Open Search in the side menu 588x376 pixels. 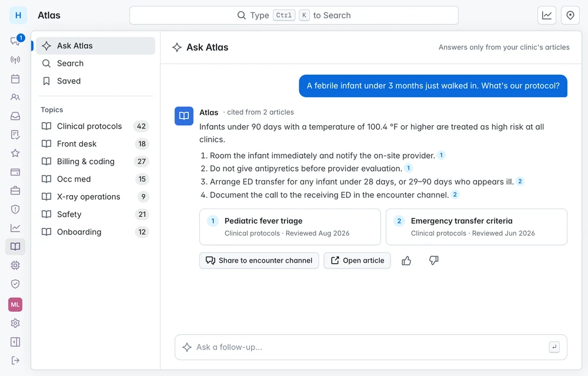click(x=96, y=63)
